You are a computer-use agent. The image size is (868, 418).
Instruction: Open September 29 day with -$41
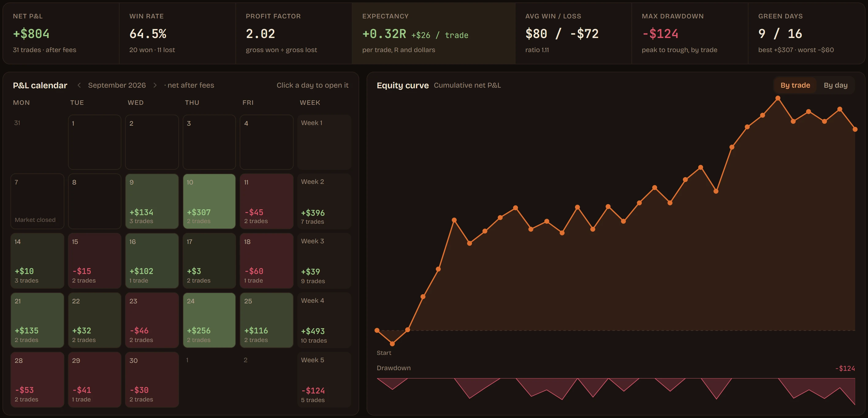[x=95, y=380]
